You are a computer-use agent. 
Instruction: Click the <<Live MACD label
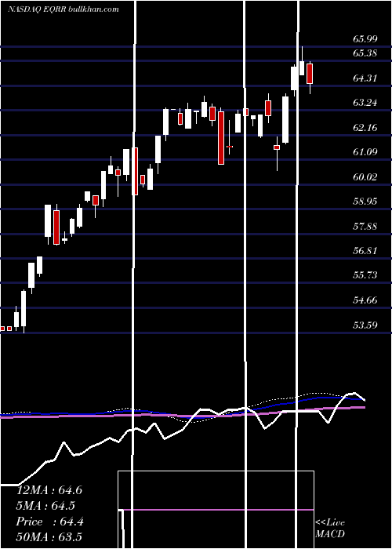(330, 528)
